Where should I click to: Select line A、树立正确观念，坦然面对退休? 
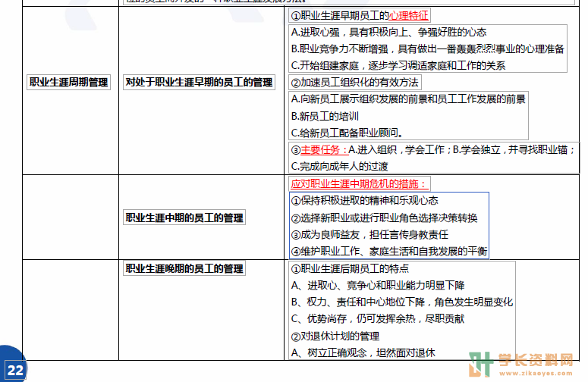click(x=363, y=352)
